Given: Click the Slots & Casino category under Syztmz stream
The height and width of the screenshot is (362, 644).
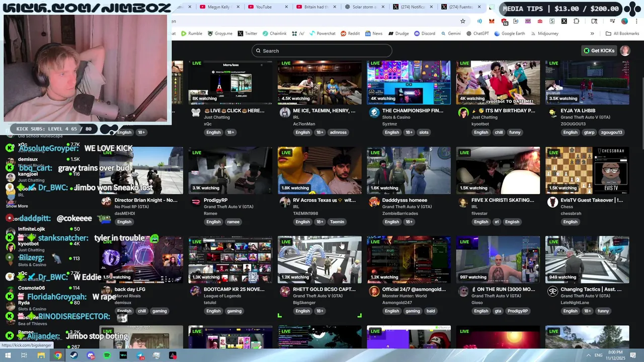Looking at the screenshot, I should click(x=396, y=117).
